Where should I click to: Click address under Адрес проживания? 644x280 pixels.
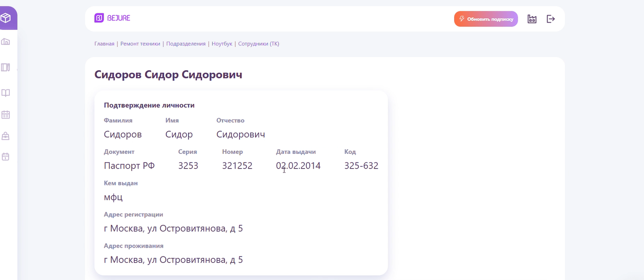coord(173,260)
